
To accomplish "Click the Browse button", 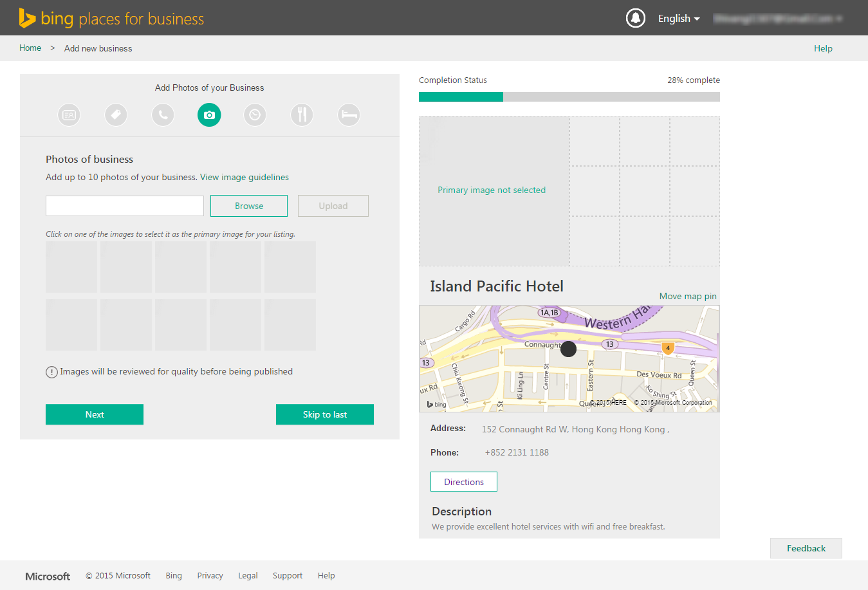I will click(249, 206).
